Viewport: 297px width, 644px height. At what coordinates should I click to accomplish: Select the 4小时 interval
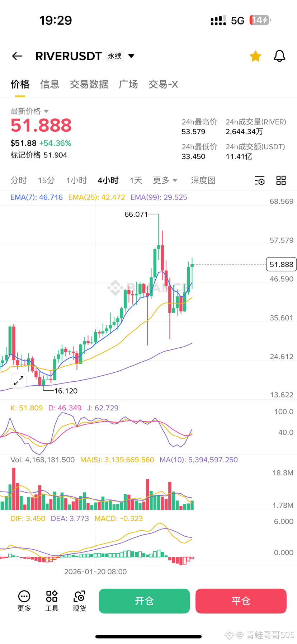[x=108, y=180]
